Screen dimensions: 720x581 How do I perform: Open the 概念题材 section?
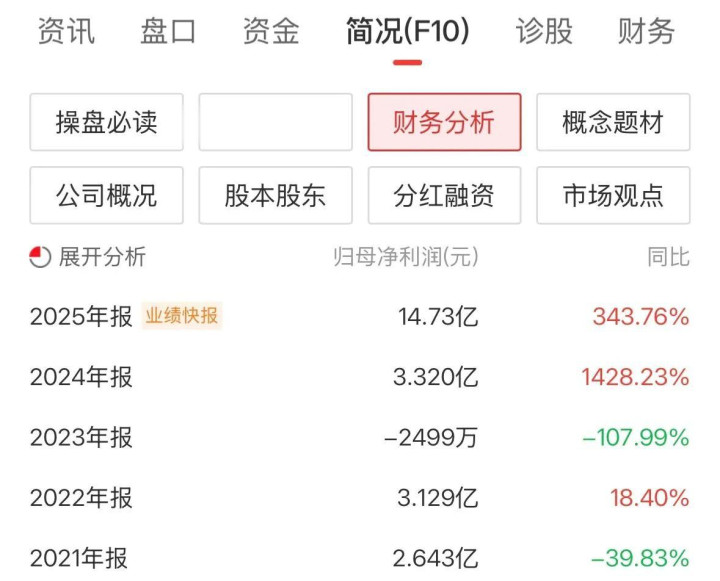coord(613,123)
